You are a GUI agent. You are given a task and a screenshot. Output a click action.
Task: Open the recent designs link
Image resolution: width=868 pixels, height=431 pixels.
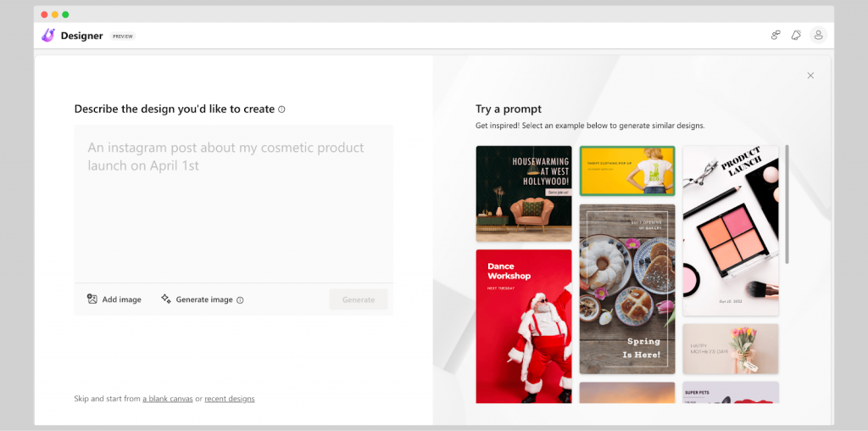[x=230, y=399]
